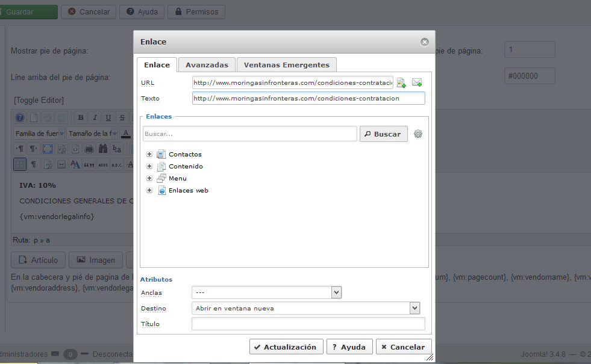Click the preview document icon
The height and width of the screenshot is (364, 591).
61,149
